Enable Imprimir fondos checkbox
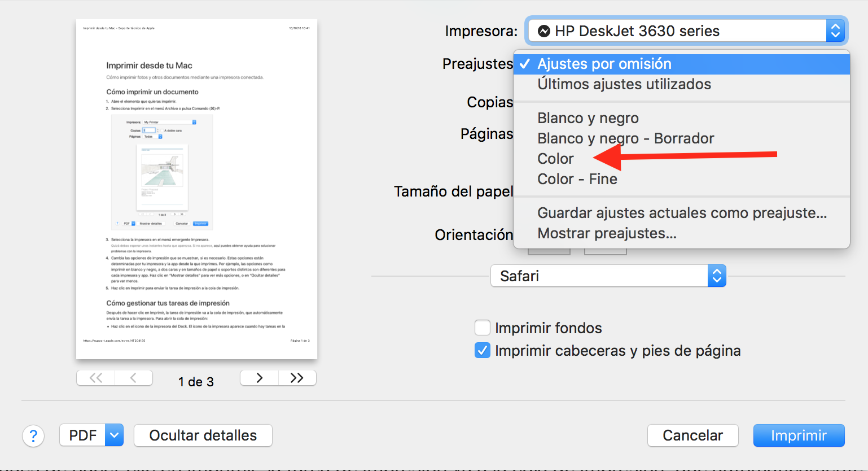This screenshot has width=868, height=471. coord(483,328)
